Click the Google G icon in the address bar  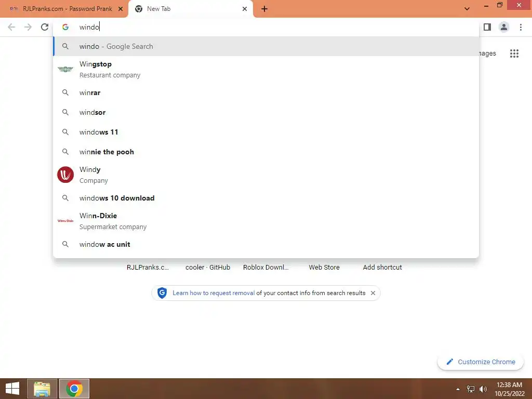(65, 27)
